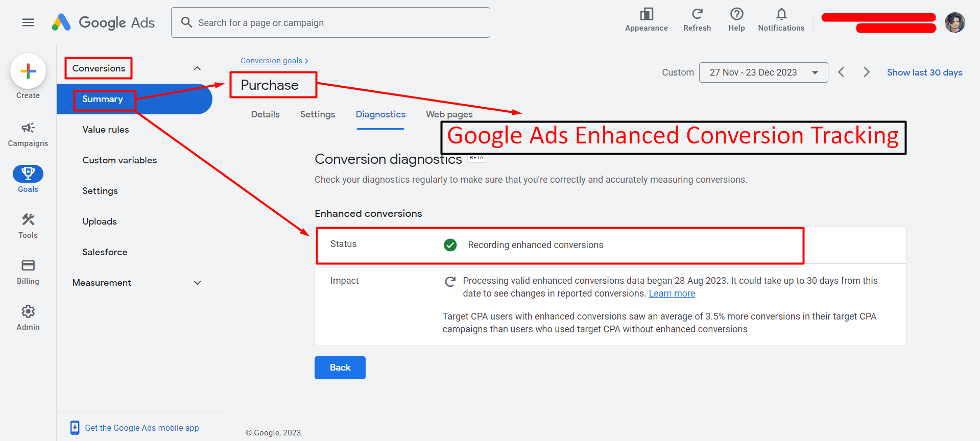980x441 pixels.
Task: Click the Google Ads logo
Action: (x=103, y=22)
